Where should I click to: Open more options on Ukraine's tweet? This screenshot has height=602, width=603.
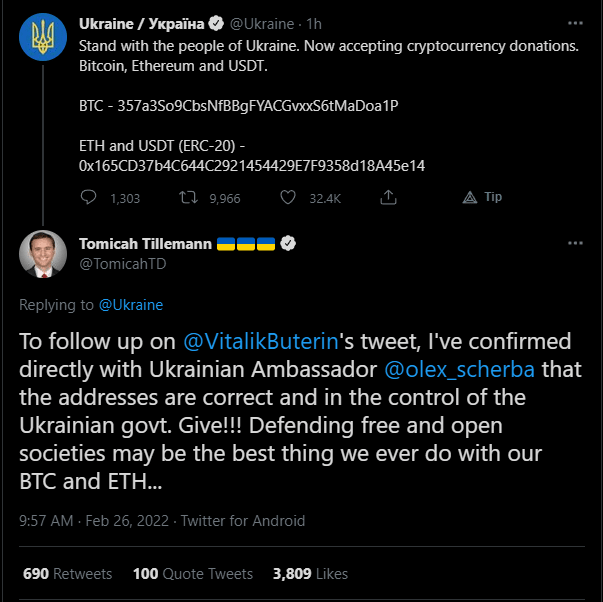pyautogui.click(x=575, y=23)
